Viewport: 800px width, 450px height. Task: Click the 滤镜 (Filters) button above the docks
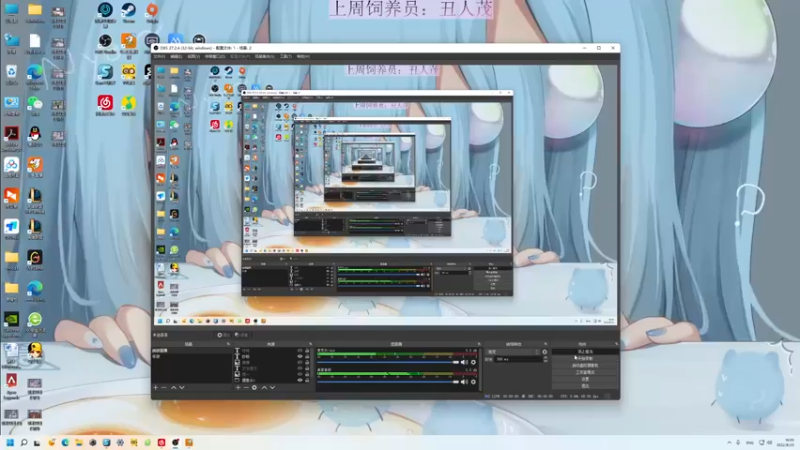point(241,335)
